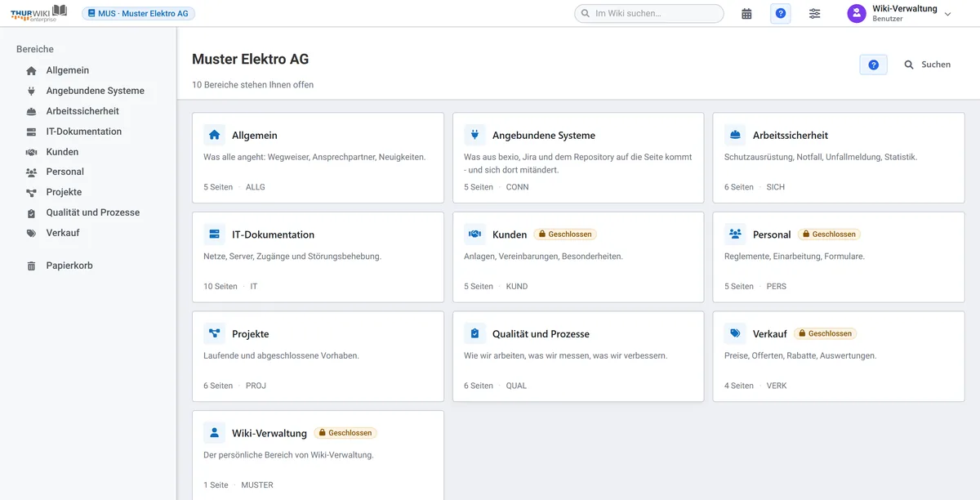
Task: Click the diagram icon beside Projekte in sidebar
Action: tap(32, 193)
